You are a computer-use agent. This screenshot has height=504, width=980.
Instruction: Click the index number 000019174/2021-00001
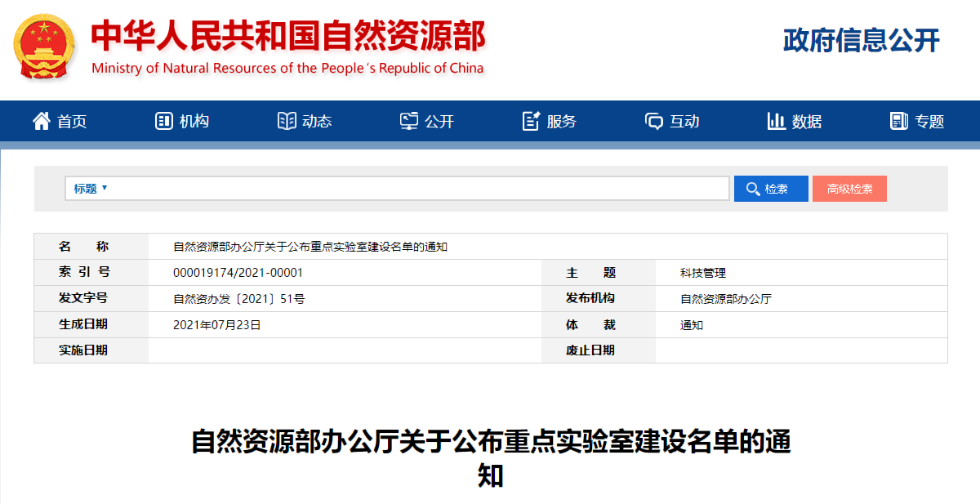coord(238,273)
